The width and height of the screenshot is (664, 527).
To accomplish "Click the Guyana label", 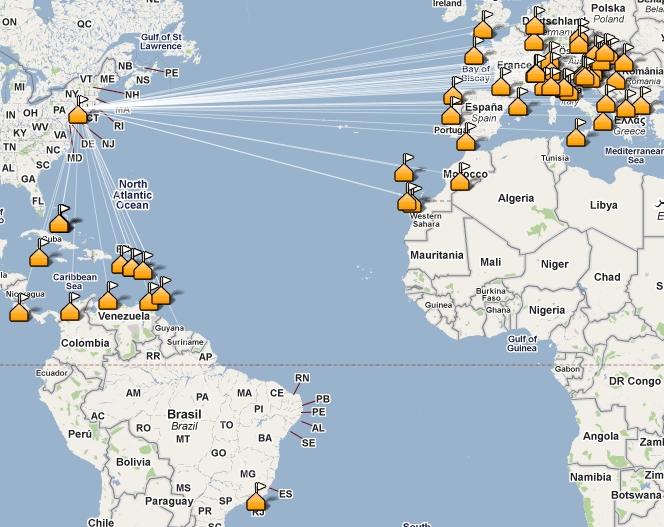I will click(169, 328).
